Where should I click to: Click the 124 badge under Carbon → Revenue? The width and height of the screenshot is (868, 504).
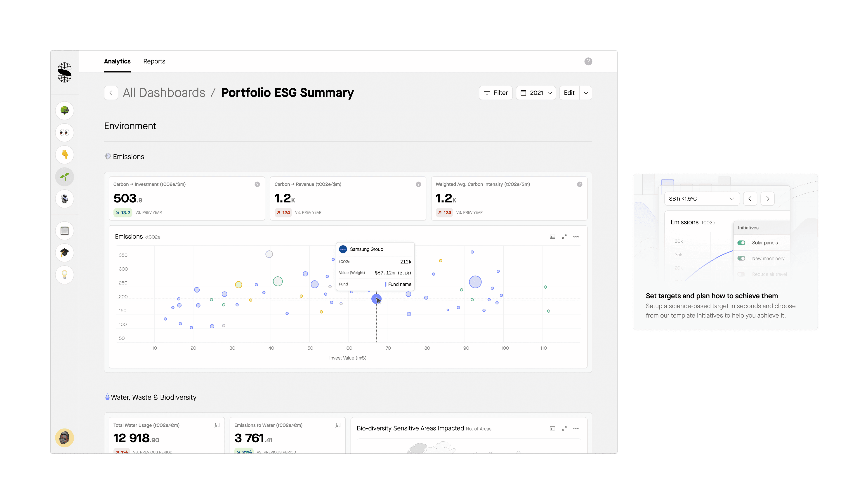point(283,212)
